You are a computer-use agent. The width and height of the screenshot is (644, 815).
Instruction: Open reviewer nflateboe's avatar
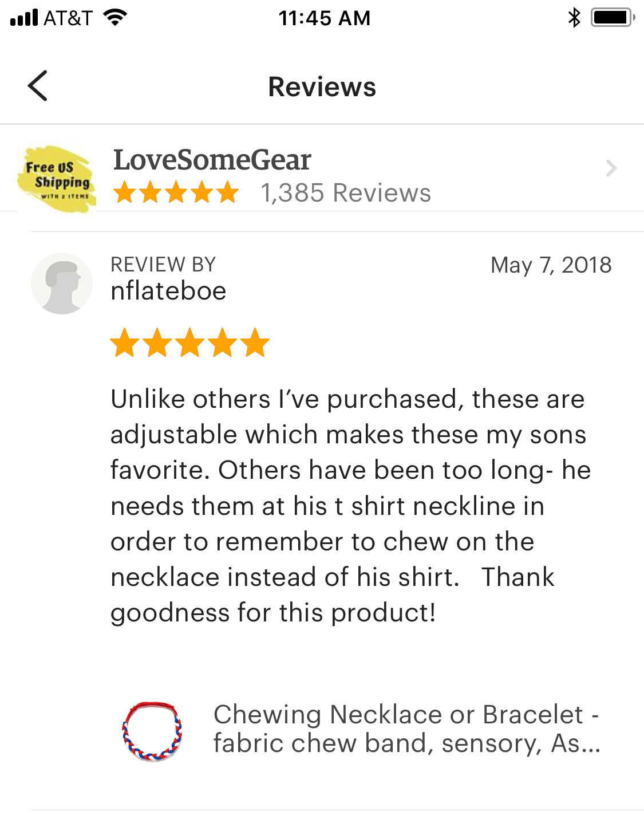point(61,284)
